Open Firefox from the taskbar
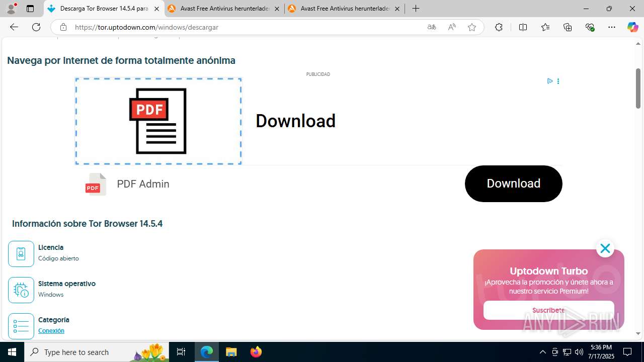The width and height of the screenshot is (644, 362). click(256, 352)
